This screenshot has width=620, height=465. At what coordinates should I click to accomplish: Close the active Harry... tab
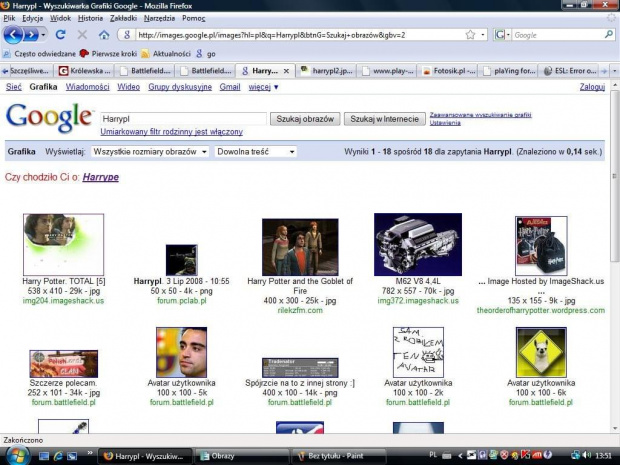pos(287,71)
